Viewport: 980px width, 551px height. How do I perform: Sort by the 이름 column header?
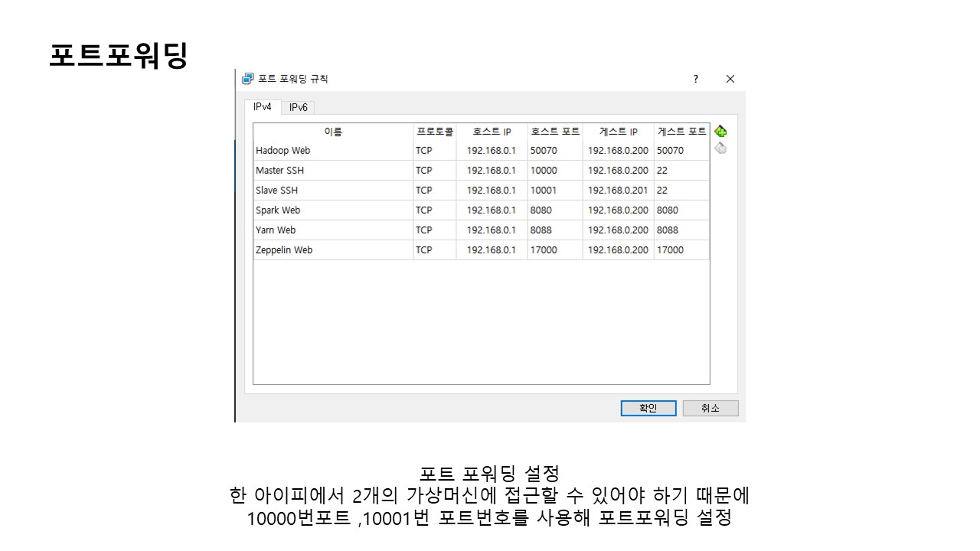[333, 132]
